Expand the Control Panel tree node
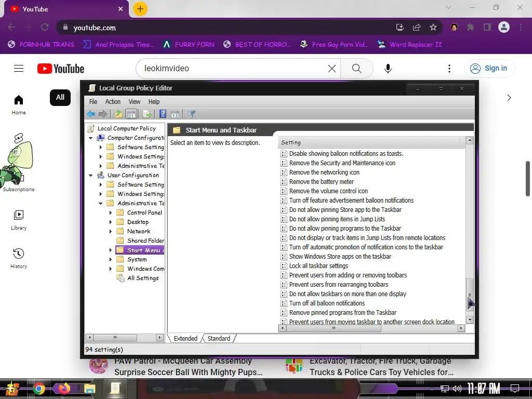The width and height of the screenshot is (532, 399). click(110, 212)
